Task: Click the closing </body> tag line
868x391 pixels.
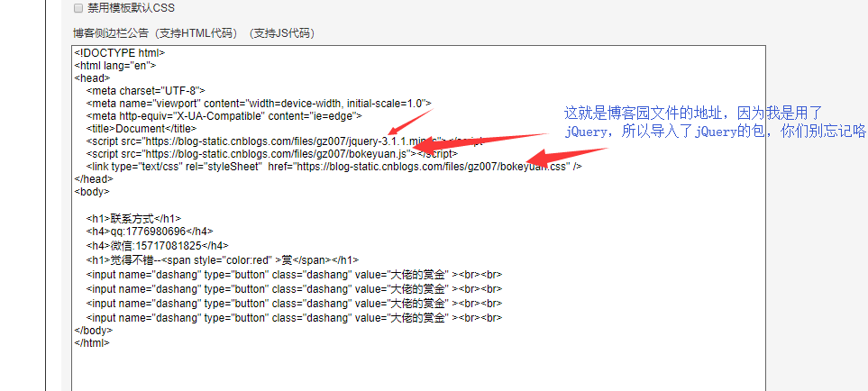Action: pos(94,330)
